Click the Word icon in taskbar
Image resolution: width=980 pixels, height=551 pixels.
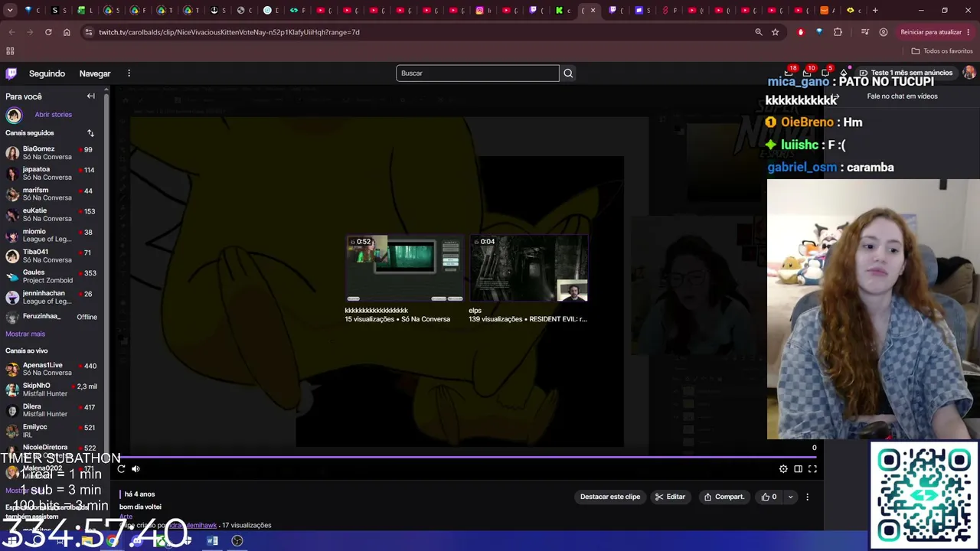212,541
